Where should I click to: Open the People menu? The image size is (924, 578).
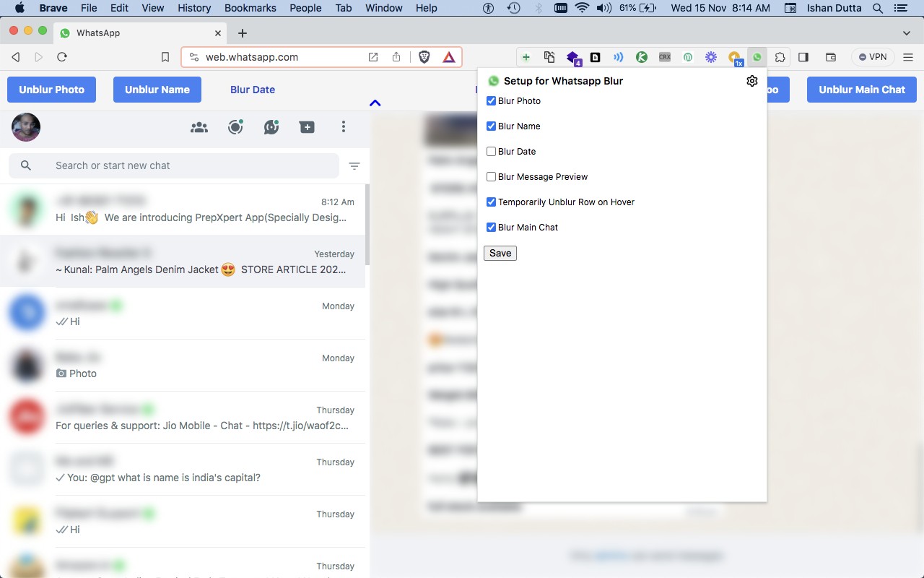306,8
